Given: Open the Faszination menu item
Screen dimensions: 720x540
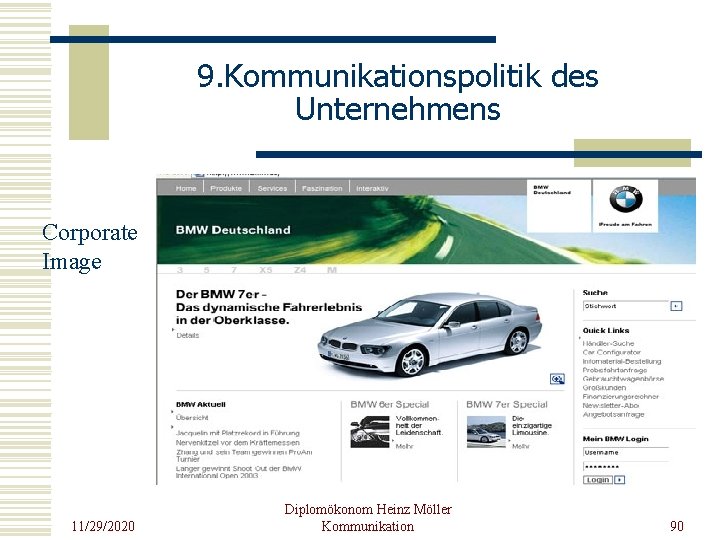Looking at the screenshot, I should pyautogui.click(x=322, y=188).
